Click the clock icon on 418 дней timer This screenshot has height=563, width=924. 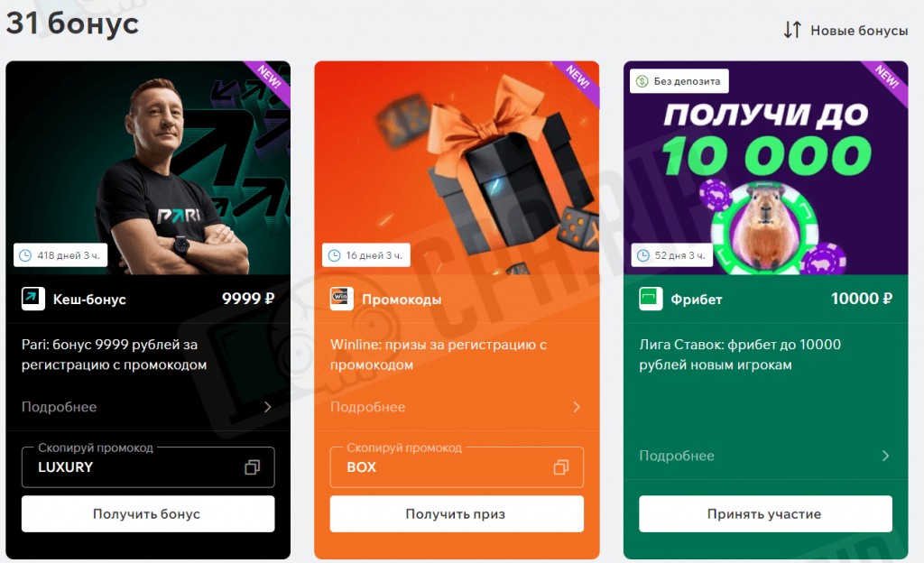click(x=25, y=255)
